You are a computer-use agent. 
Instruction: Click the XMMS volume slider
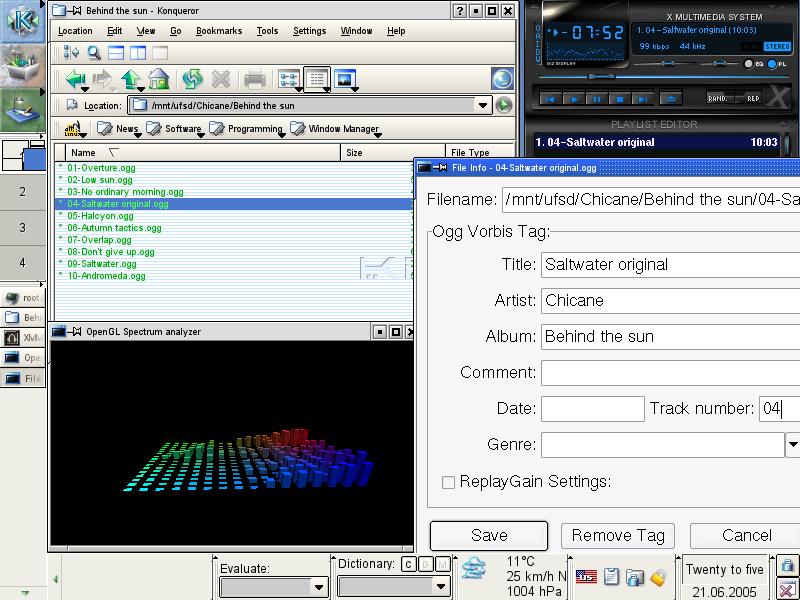(x=667, y=63)
